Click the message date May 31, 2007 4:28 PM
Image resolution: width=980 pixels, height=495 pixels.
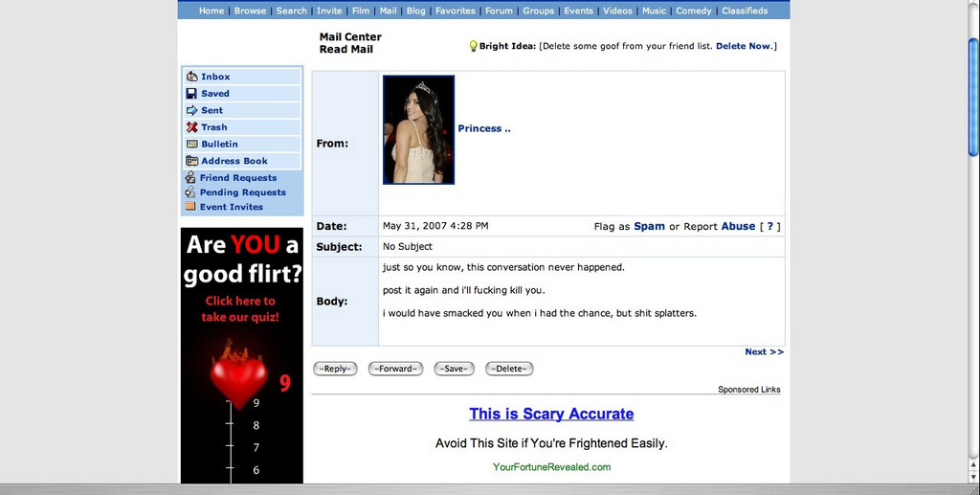435,226
